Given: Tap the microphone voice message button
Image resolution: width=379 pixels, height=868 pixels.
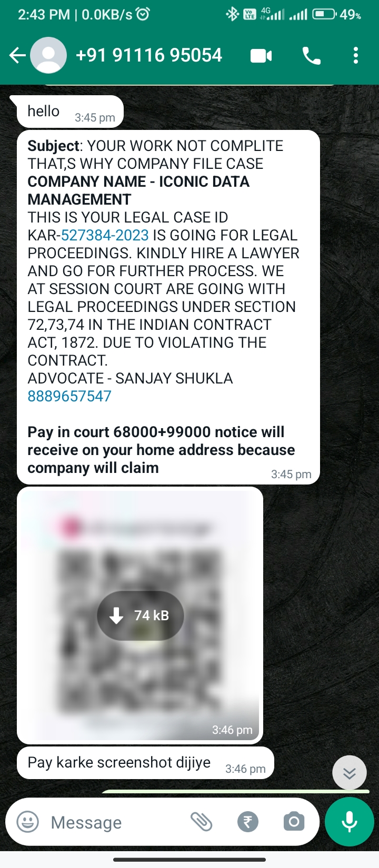Looking at the screenshot, I should click(x=350, y=822).
